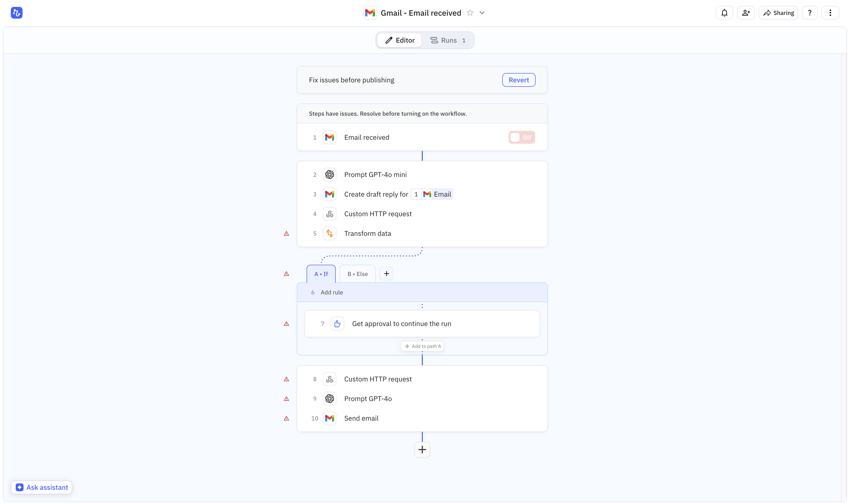
Task: Click warning icon next to Transform data
Action: pyautogui.click(x=286, y=234)
